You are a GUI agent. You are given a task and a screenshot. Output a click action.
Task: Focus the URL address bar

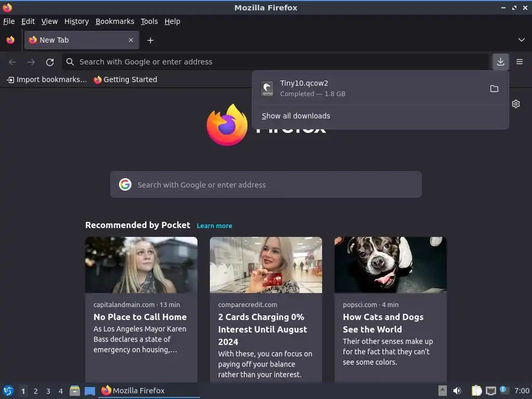275,62
